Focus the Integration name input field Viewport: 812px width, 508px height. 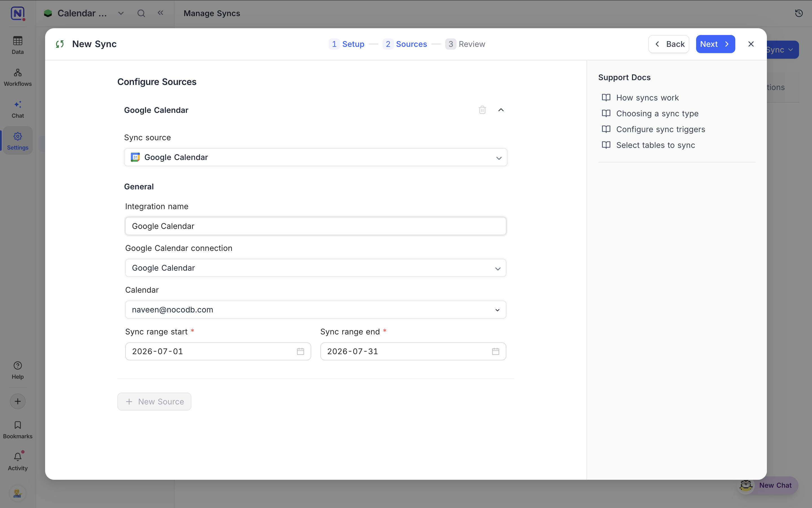315,226
